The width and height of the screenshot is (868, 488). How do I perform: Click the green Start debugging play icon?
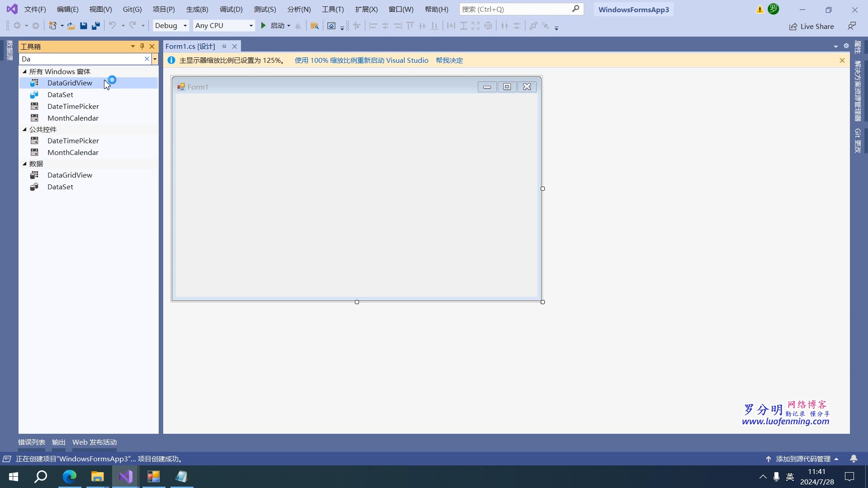point(263,26)
